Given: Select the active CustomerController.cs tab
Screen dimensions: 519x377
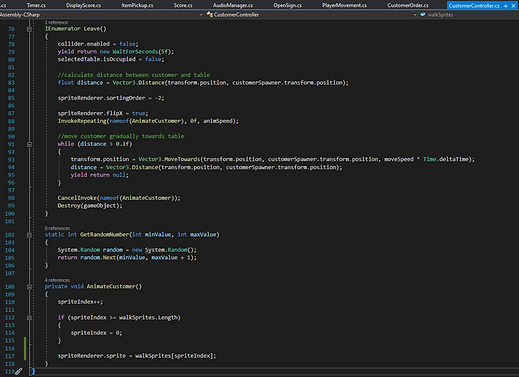Looking at the screenshot, I should coord(474,6).
